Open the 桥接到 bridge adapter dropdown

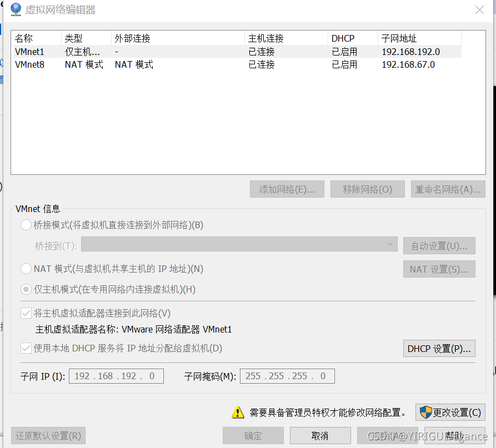tap(389, 245)
